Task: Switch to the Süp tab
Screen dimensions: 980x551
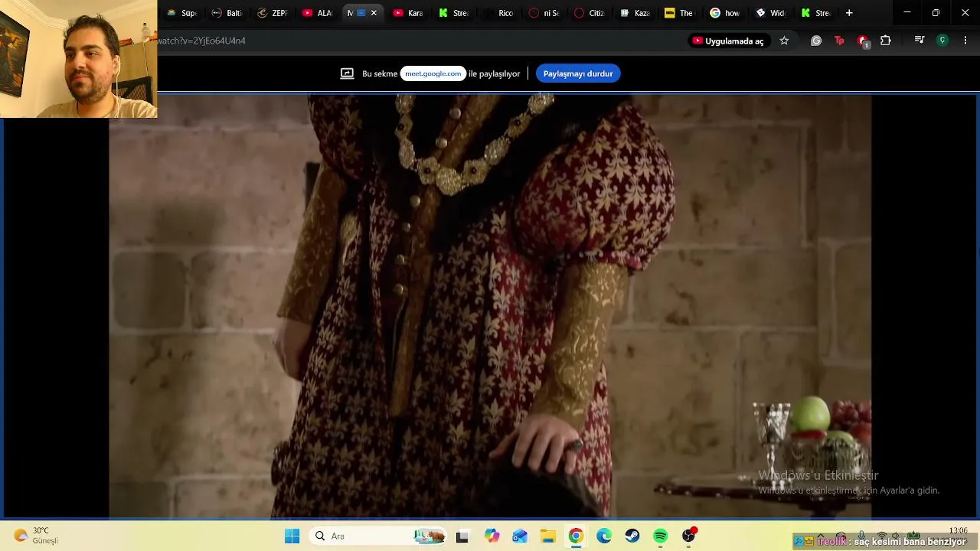Action: [x=182, y=13]
